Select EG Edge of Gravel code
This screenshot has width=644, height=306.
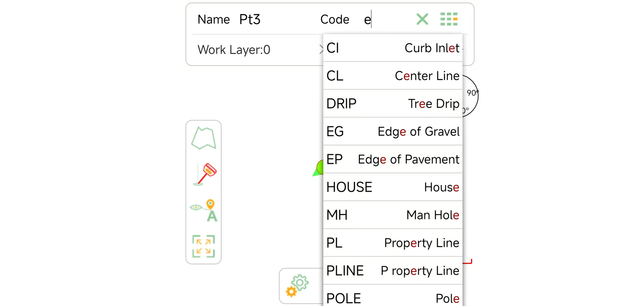click(392, 131)
